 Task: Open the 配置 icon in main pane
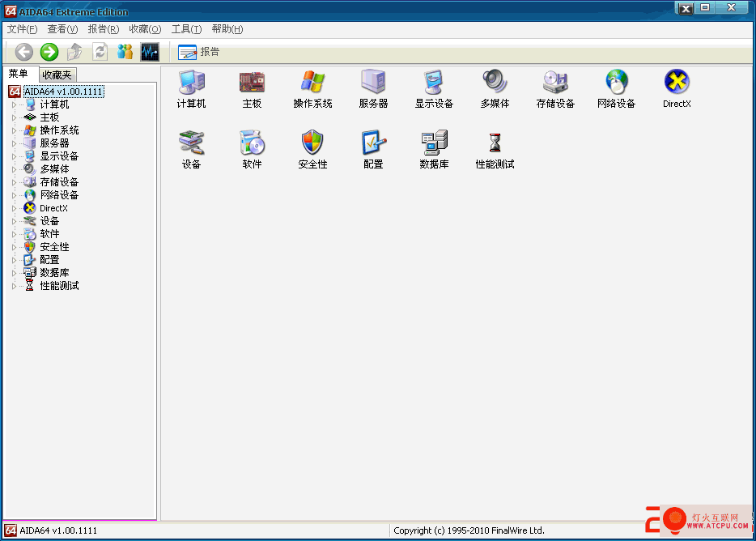point(374,150)
